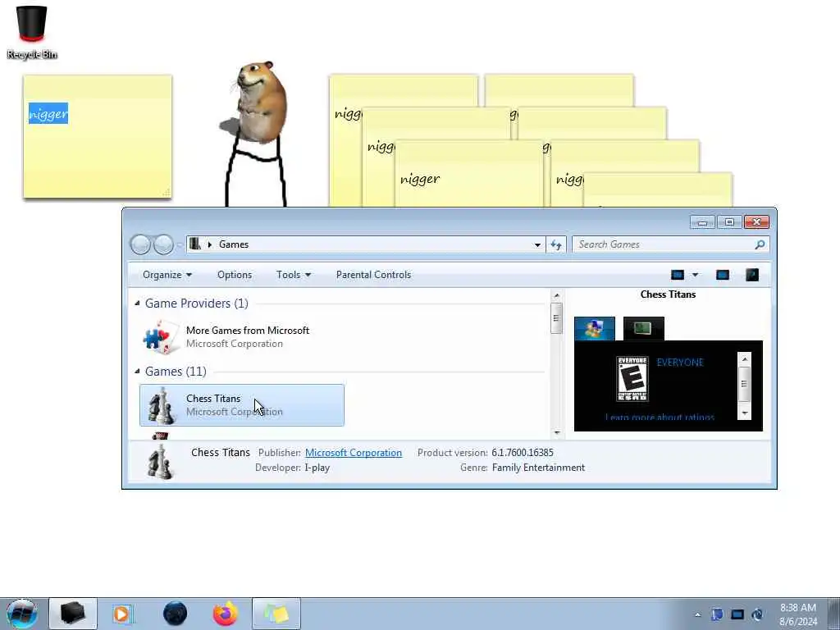The height and width of the screenshot is (630, 840).
Task: Click the Chess Titans title in preview pane
Action: pyautogui.click(x=668, y=294)
